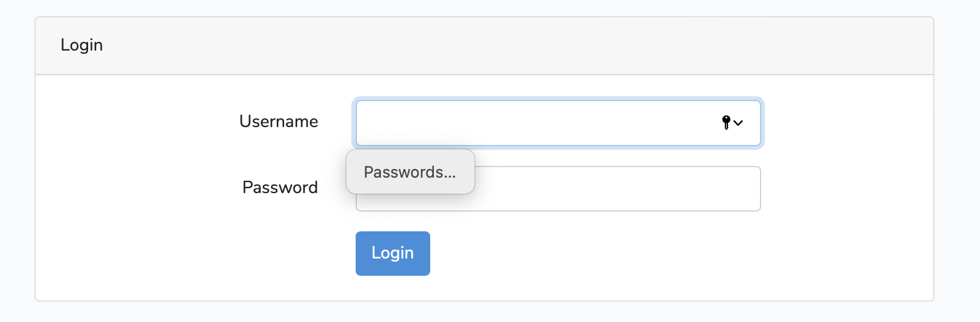Click the gray header bar of the Login card
Image resolution: width=980 pixels, height=322 pixels.
click(493, 46)
